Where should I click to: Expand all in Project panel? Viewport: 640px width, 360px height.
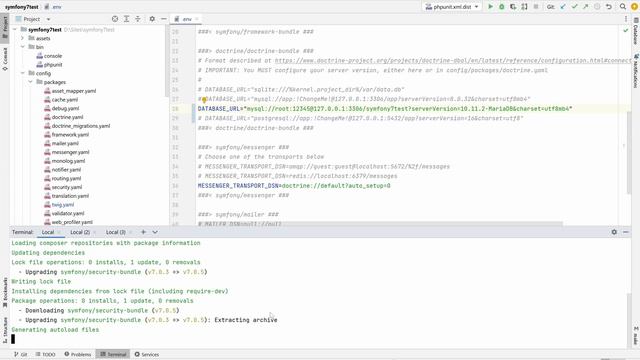click(x=127, y=19)
